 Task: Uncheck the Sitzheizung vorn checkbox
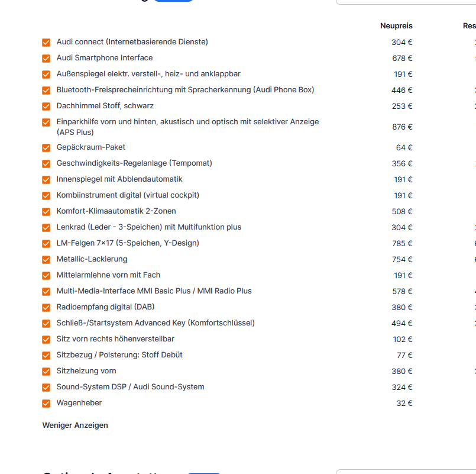[x=46, y=372]
